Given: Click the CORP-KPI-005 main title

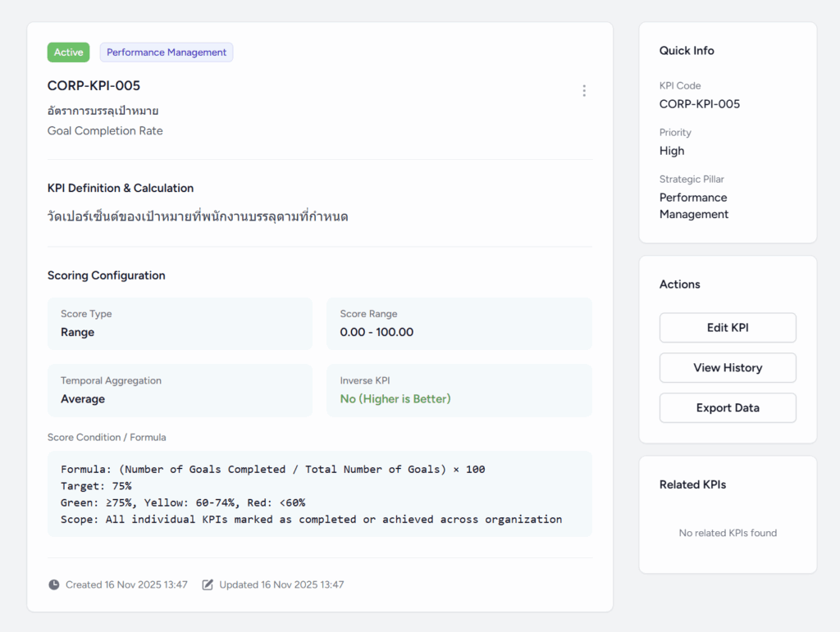Looking at the screenshot, I should (x=94, y=86).
